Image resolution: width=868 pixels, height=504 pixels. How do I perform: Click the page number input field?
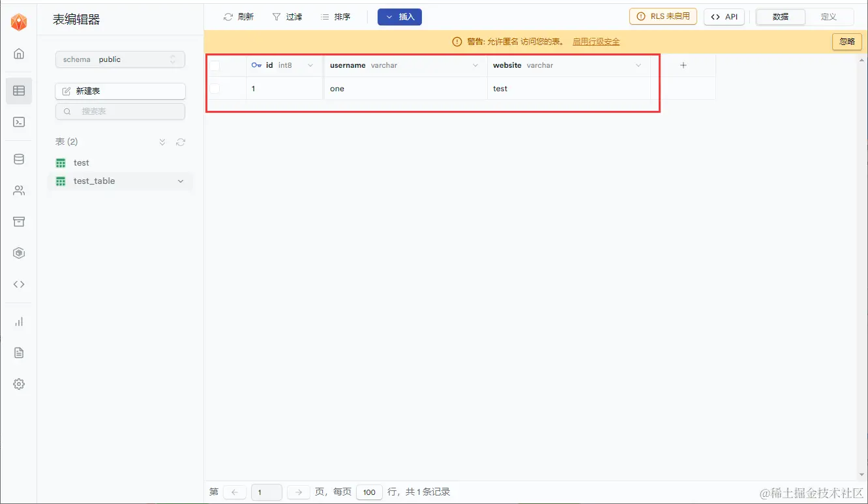tap(267, 492)
